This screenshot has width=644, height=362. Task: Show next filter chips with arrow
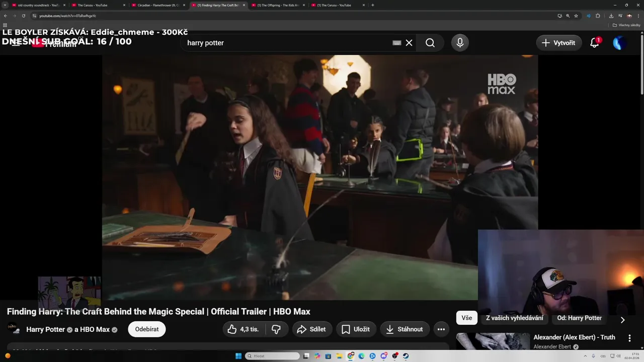(622, 320)
